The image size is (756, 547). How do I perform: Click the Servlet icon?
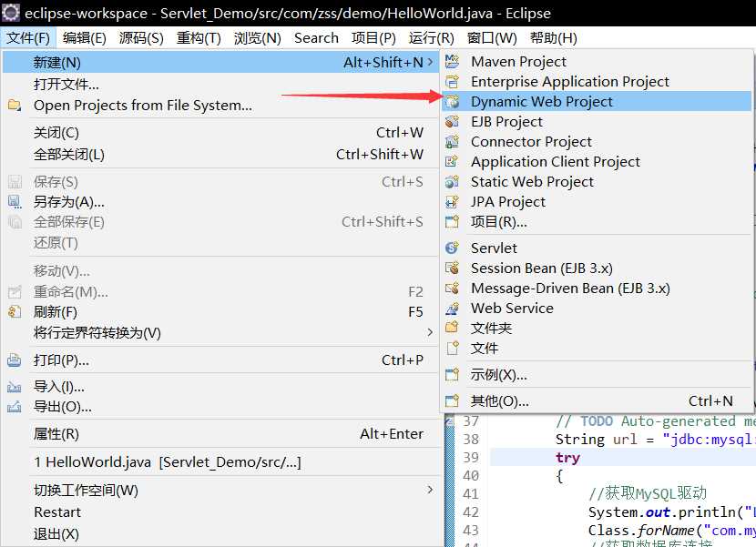452,248
